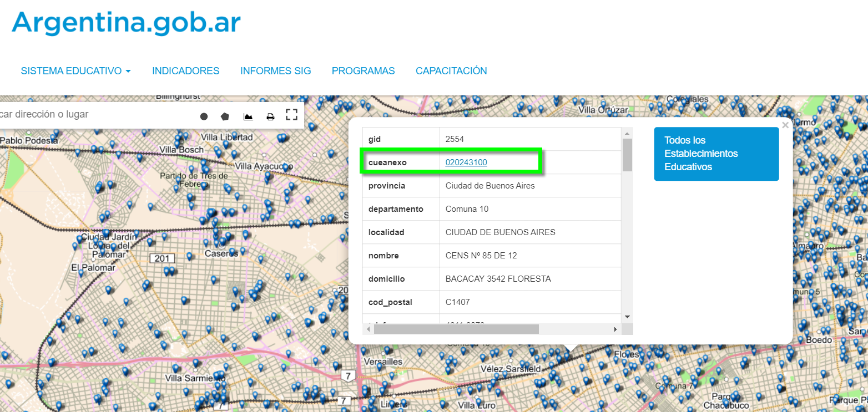Click the popup table's scroll up arrow
The image size is (868, 412).
coord(628,134)
